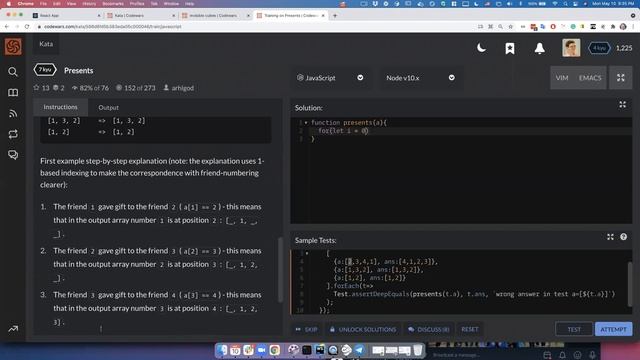The height and width of the screenshot is (360, 640).
Task: Reload the page
Action: (27, 27)
